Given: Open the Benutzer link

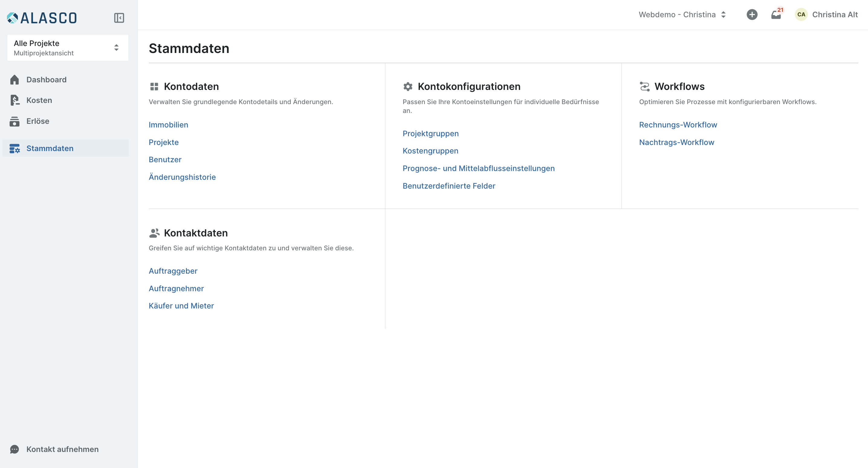Looking at the screenshot, I should [x=165, y=160].
